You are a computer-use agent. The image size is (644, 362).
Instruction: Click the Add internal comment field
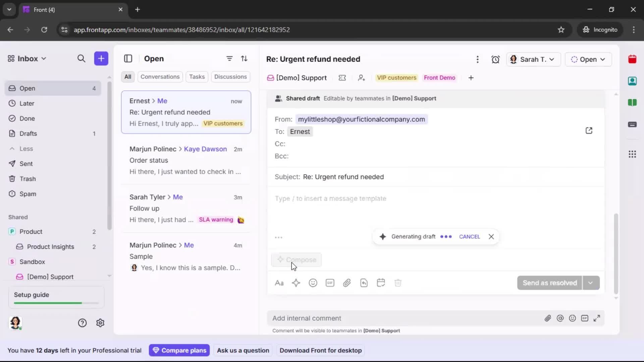click(x=369, y=318)
